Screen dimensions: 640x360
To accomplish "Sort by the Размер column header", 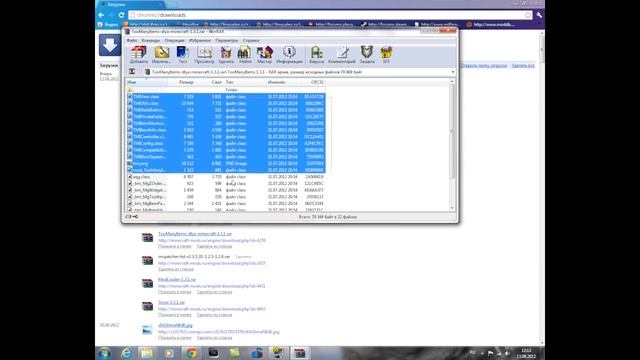I will click(181, 82).
